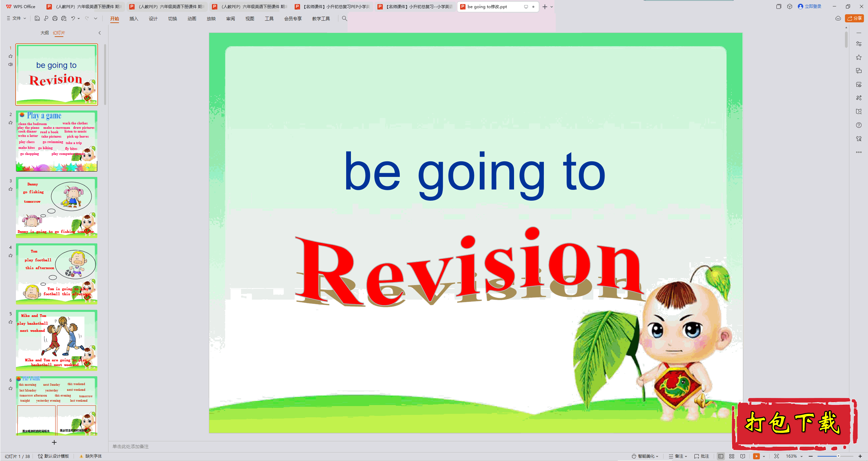Open 智能美化 dropdown in status bar
Viewport: 868px width, 461px height.
click(x=645, y=456)
